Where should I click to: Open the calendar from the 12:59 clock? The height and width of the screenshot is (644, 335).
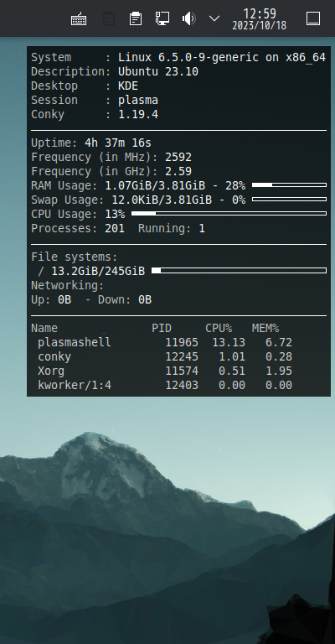pos(259,13)
